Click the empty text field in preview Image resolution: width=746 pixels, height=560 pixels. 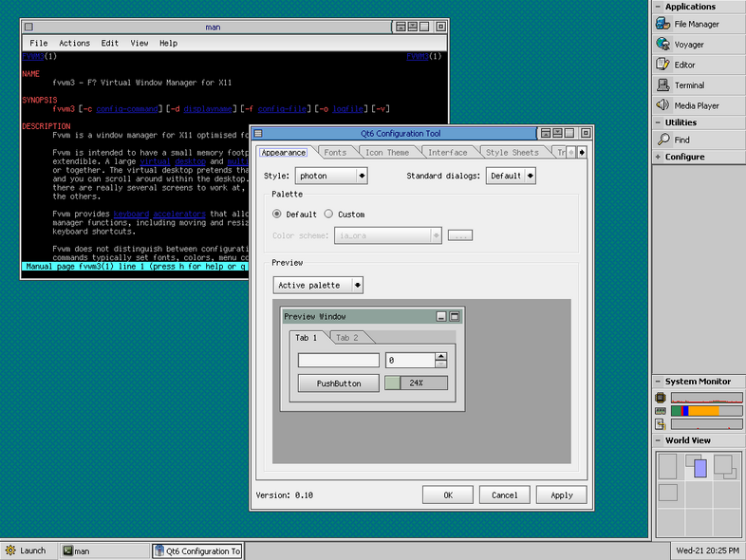tap(338, 360)
